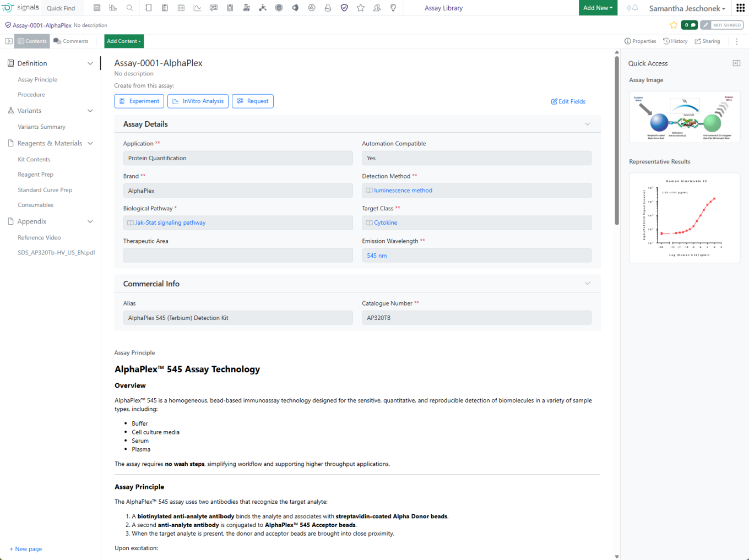
Task: Open the Representative Results chart thumbnail
Action: [x=685, y=218]
